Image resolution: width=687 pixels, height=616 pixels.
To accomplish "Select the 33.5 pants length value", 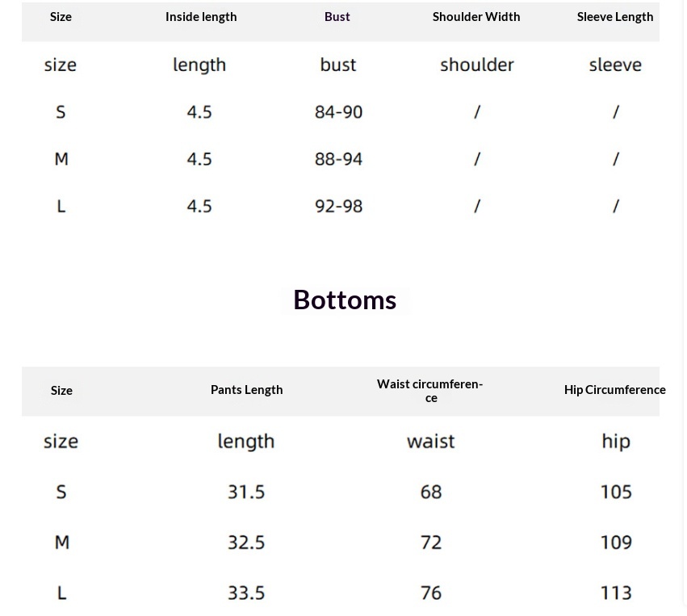I will point(246,593).
